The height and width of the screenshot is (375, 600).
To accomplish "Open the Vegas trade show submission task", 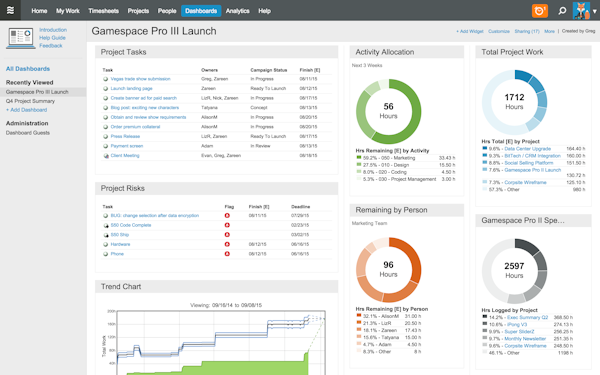I will [x=140, y=79].
